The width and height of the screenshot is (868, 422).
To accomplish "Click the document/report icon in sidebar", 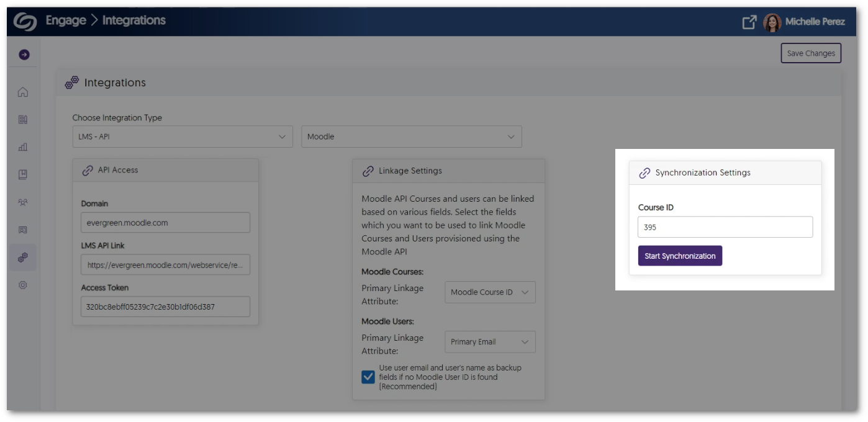I will [x=23, y=119].
